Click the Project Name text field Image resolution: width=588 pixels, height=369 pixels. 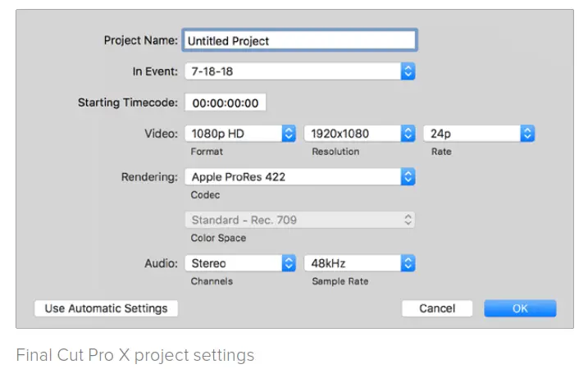[300, 40]
